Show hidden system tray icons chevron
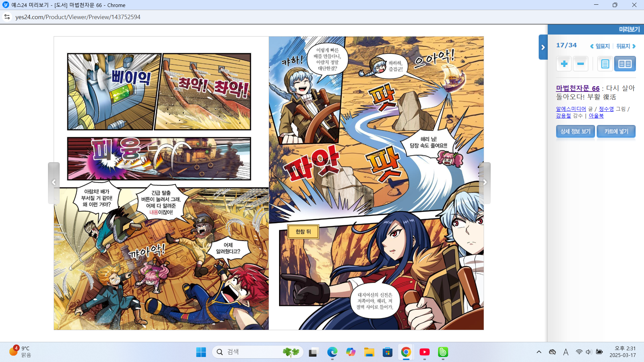Image resolution: width=644 pixels, height=362 pixels. (539, 352)
